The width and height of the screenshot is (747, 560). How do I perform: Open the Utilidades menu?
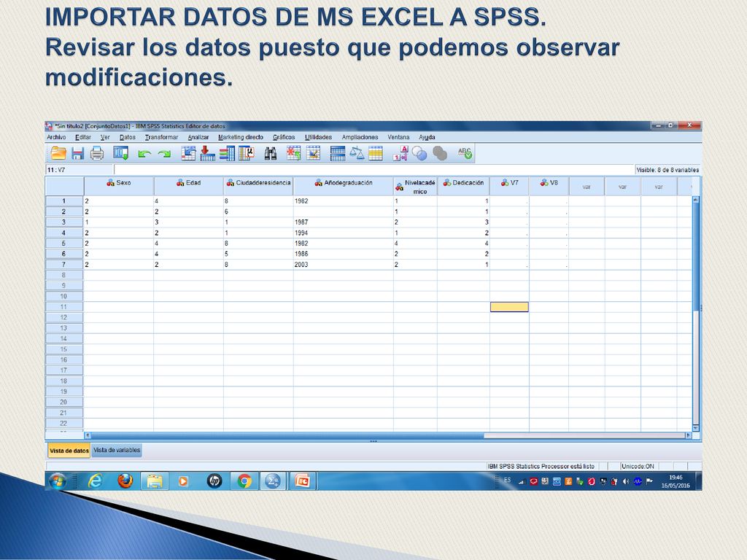point(318,137)
